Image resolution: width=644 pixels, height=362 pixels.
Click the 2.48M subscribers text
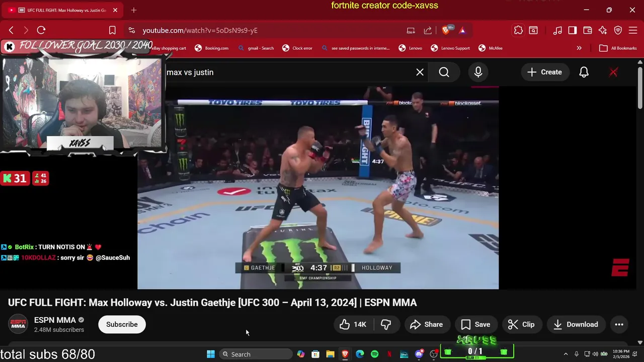pyautogui.click(x=59, y=330)
